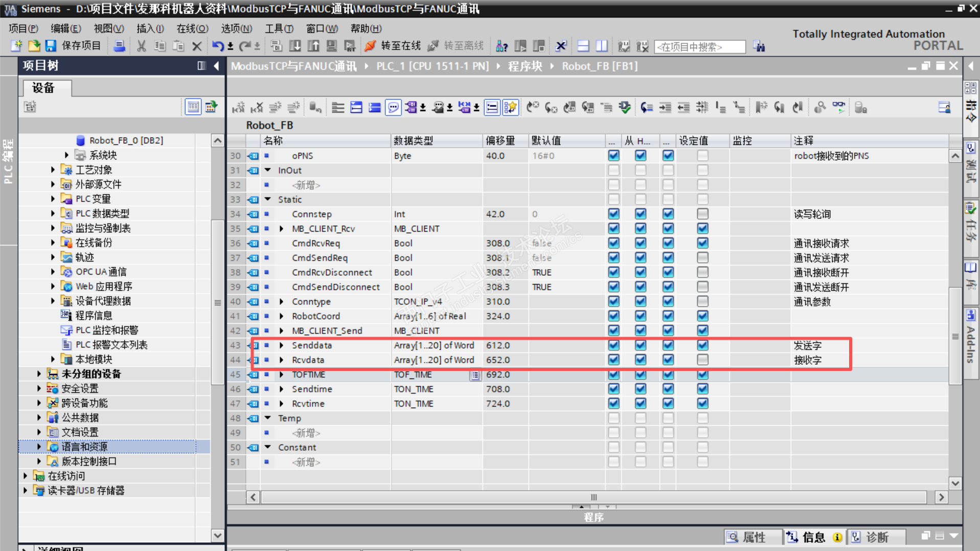This screenshot has height=551, width=980.
Task: Indent text with editor toolbar icon
Action: pyautogui.click(x=665, y=107)
